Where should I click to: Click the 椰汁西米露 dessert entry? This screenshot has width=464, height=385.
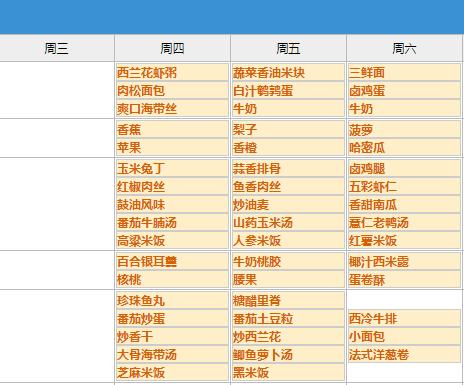[x=404, y=261]
